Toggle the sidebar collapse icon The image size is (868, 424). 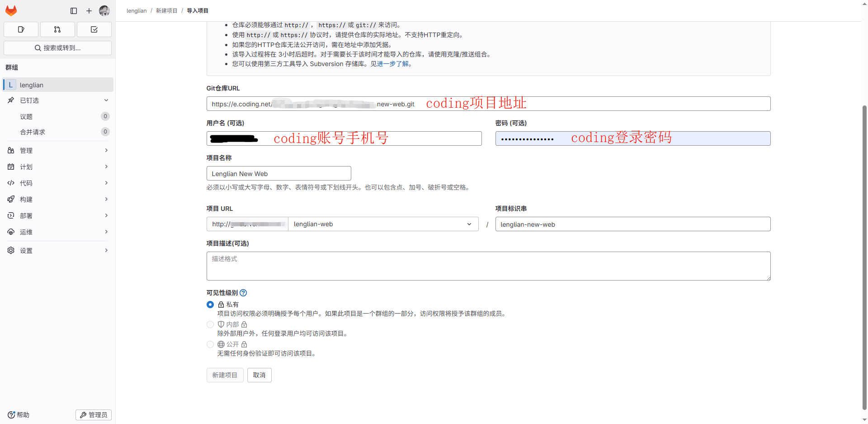tap(74, 11)
